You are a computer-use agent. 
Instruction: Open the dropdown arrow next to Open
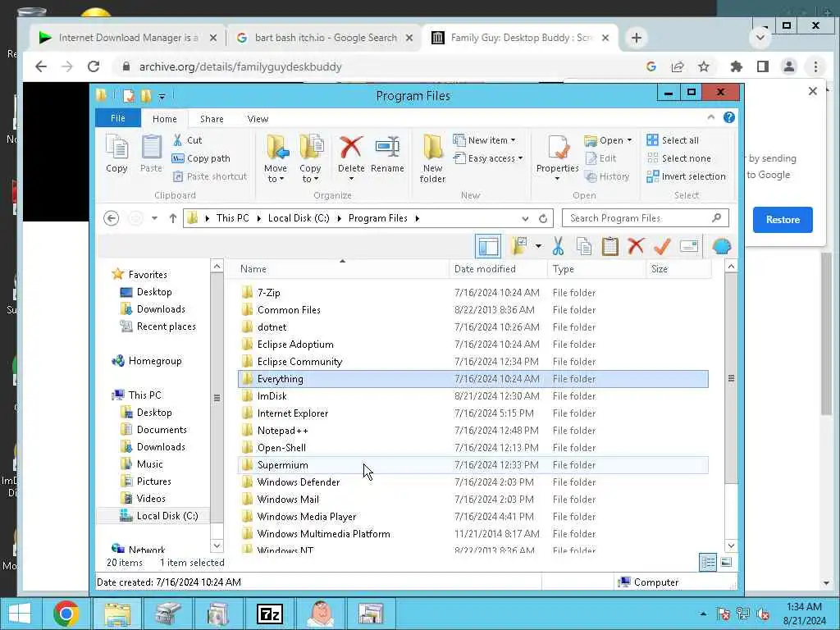629,140
